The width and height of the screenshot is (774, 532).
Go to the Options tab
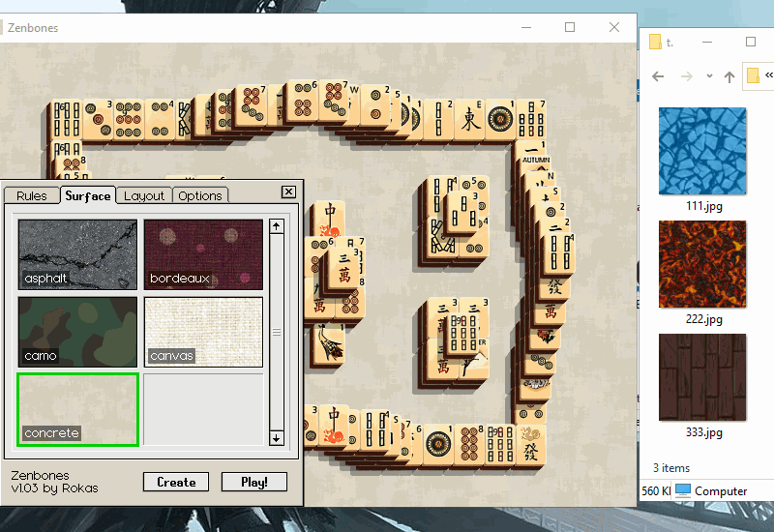pyautogui.click(x=200, y=195)
